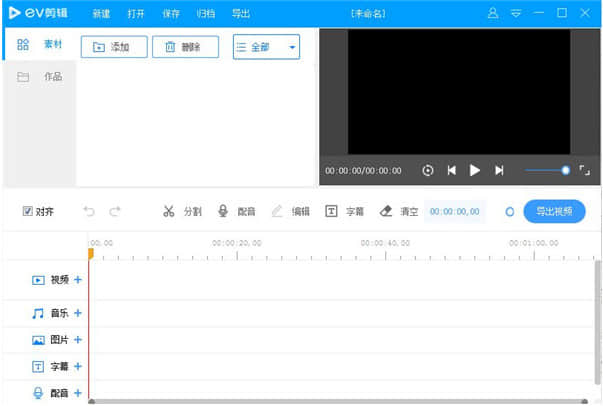Viewport: 603px width, 406px height.
Task: Add a music (音乐) track item
Action: click(x=78, y=313)
